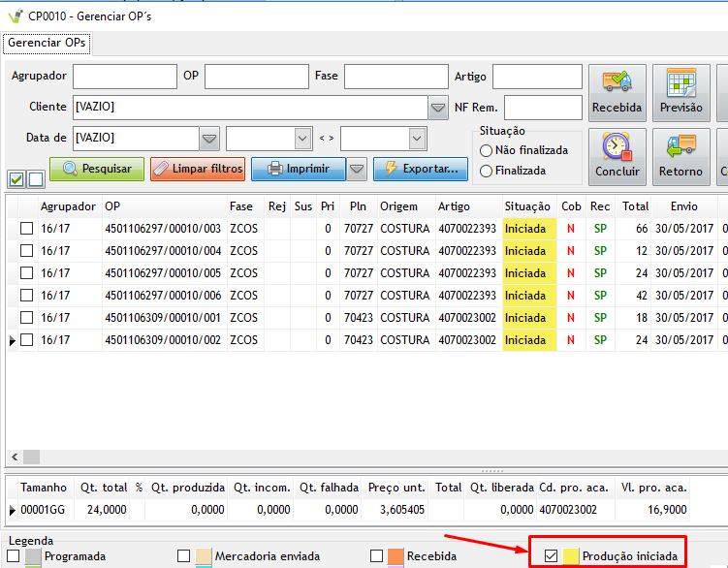Select the Finalizada radio option
The height and width of the screenshot is (568, 728).
tap(487, 171)
